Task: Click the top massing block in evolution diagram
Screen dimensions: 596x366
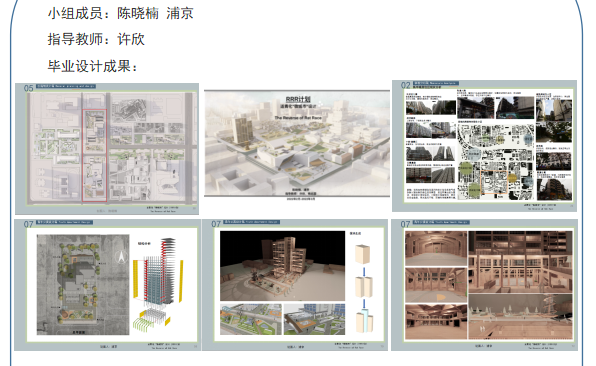Action: click(362, 254)
